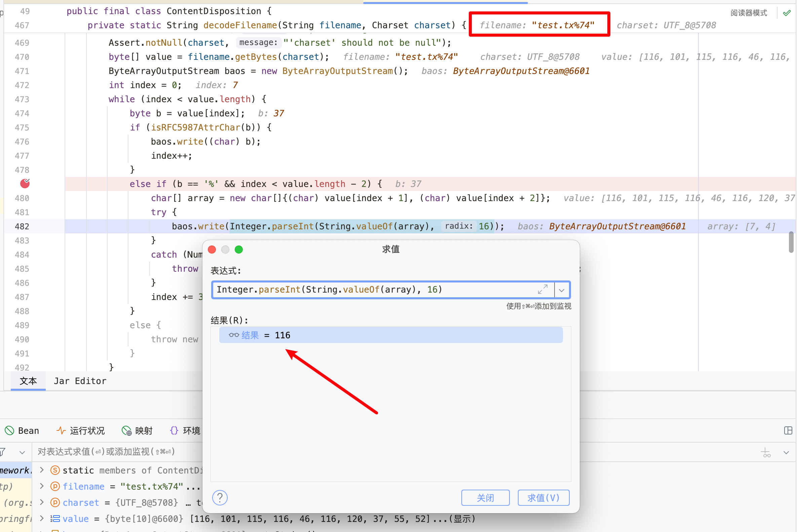Viewport: 797px width, 532px height.
Task: Click the help question mark icon
Action: point(220,498)
